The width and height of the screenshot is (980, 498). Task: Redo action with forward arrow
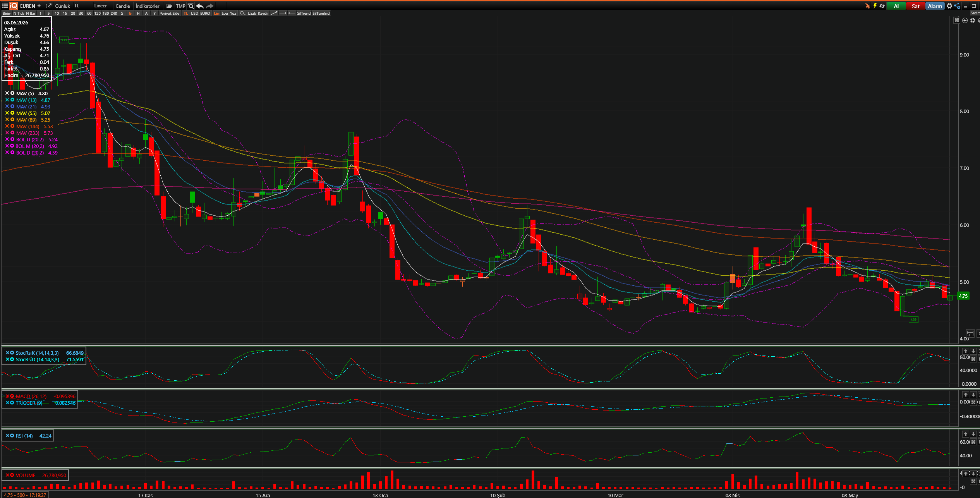[x=209, y=6]
